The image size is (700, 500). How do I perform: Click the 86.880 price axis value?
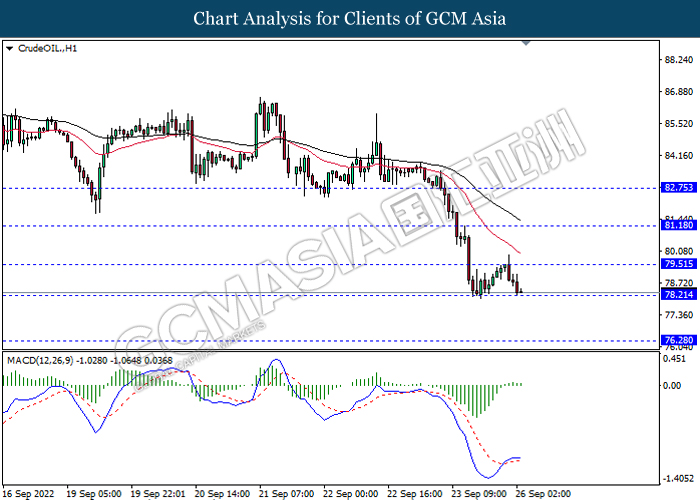(x=679, y=92)
